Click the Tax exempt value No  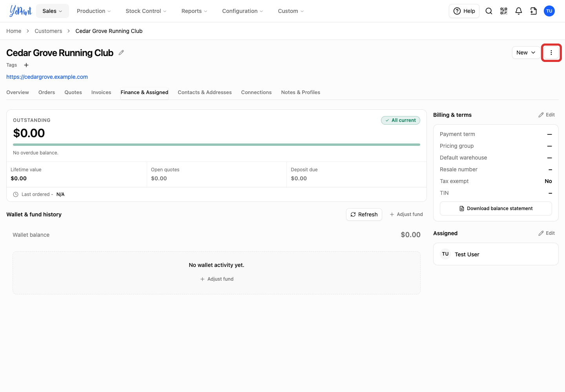pos(549,181)
